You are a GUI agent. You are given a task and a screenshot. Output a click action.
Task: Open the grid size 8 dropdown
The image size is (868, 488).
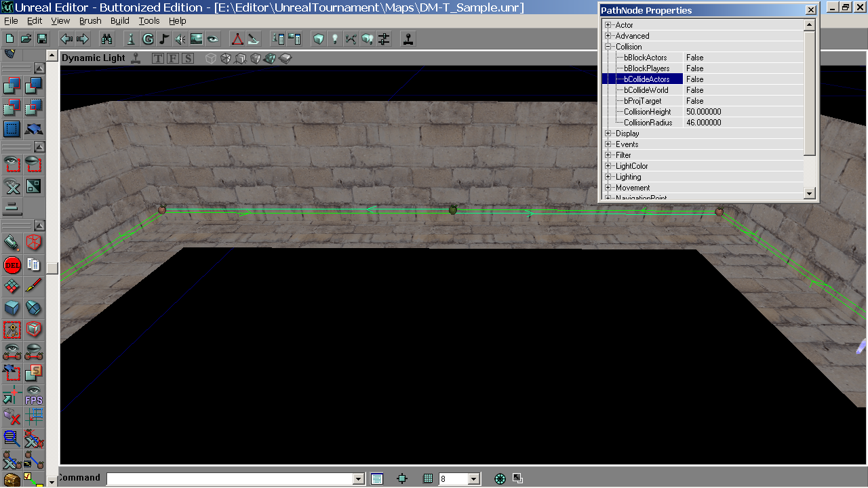click(474, 479)
